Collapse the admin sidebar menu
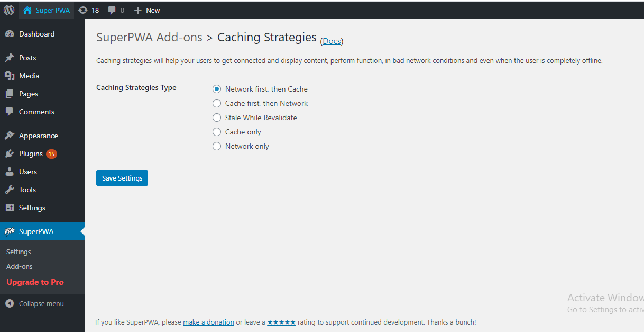 pos(35,303)
